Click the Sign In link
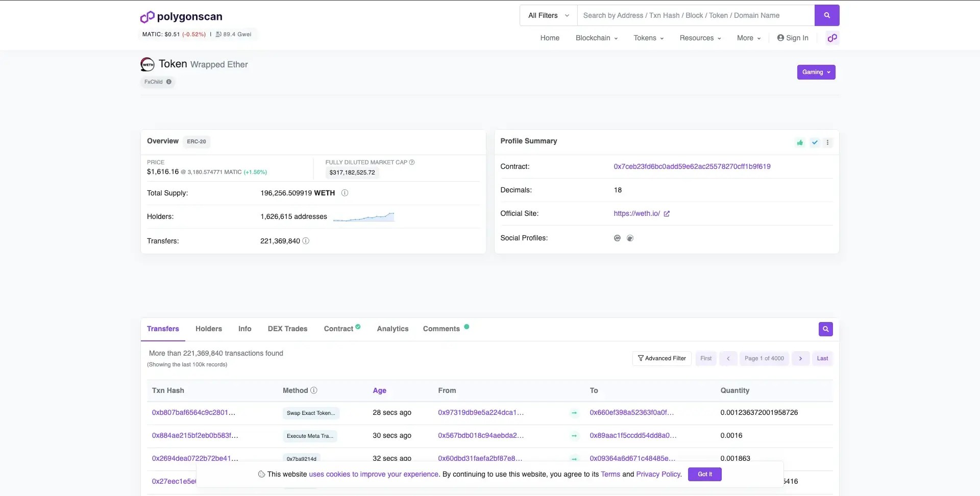The height and width of the screenshot is (496, 980). click(793, 38)
